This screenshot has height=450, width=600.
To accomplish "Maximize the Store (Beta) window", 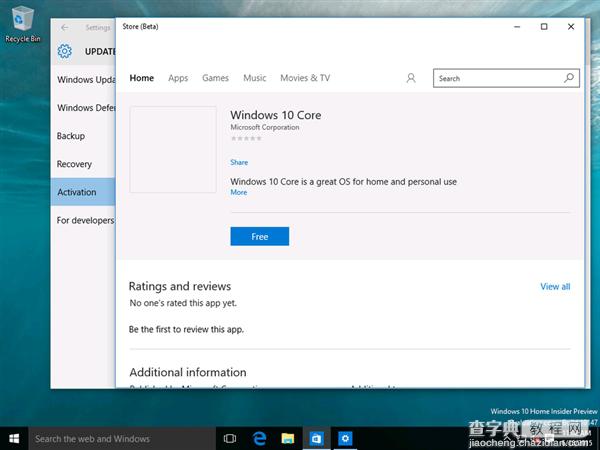I will click(x=544, y=27).
